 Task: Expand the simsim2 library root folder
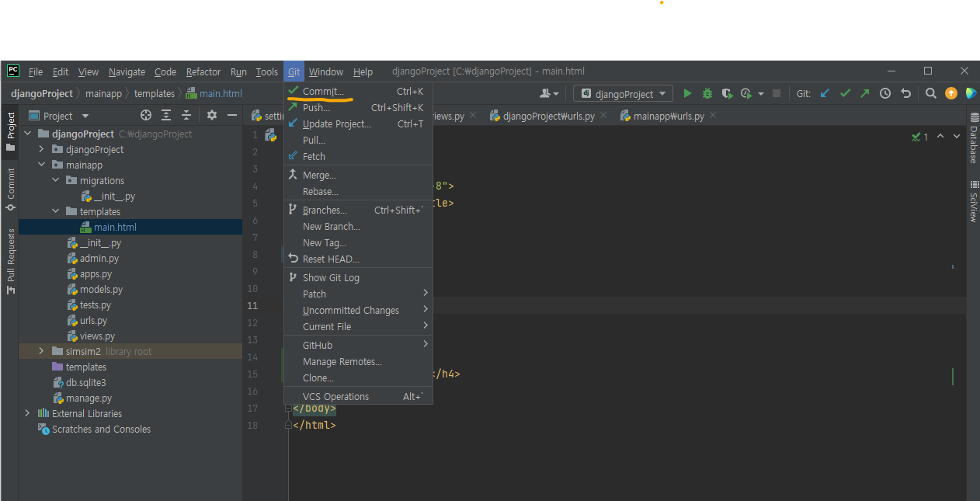tap(41, 351)
